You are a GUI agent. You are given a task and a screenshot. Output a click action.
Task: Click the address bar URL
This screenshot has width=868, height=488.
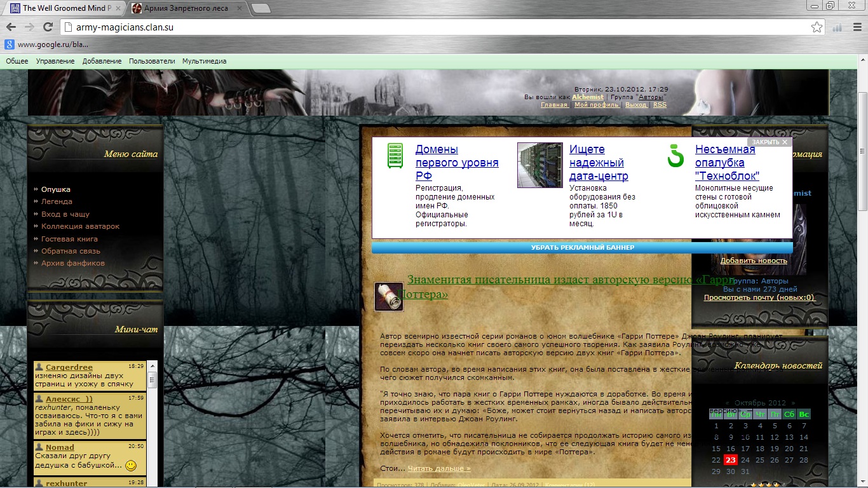125,27
